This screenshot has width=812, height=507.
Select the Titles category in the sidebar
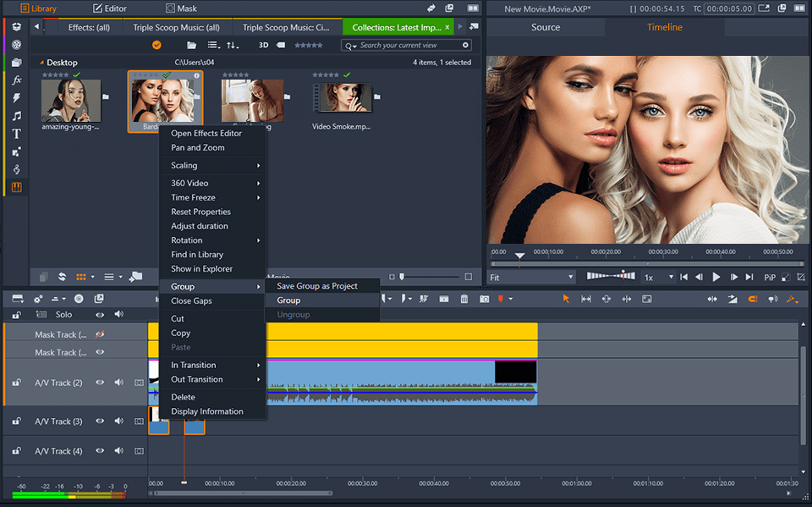(16, 134)
